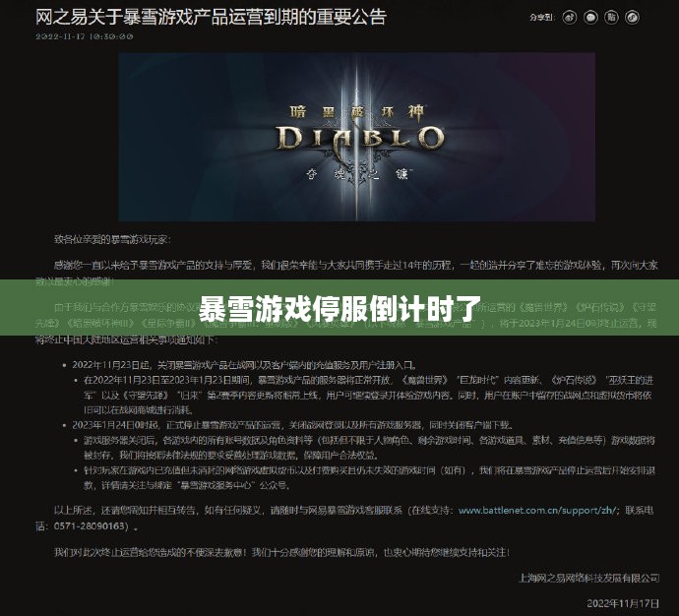The width and height of the screenshot is (679, 616).
Task: Click the headline 网之易关于暴雪游戏产品运营到期的重要公告
Action: tap(211, 17)
